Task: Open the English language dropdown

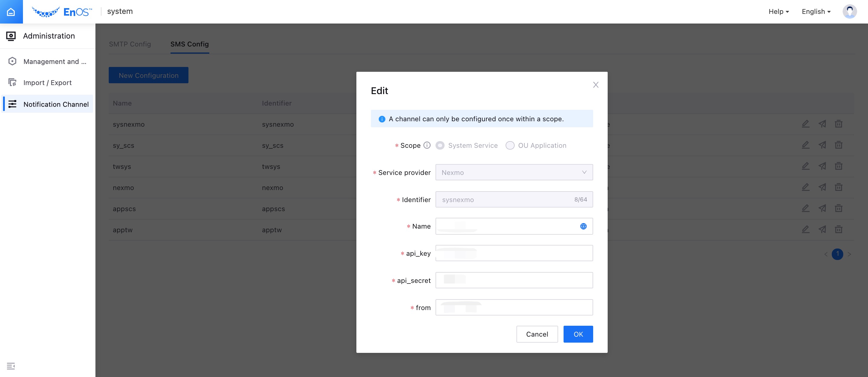Action: [816, 12]
